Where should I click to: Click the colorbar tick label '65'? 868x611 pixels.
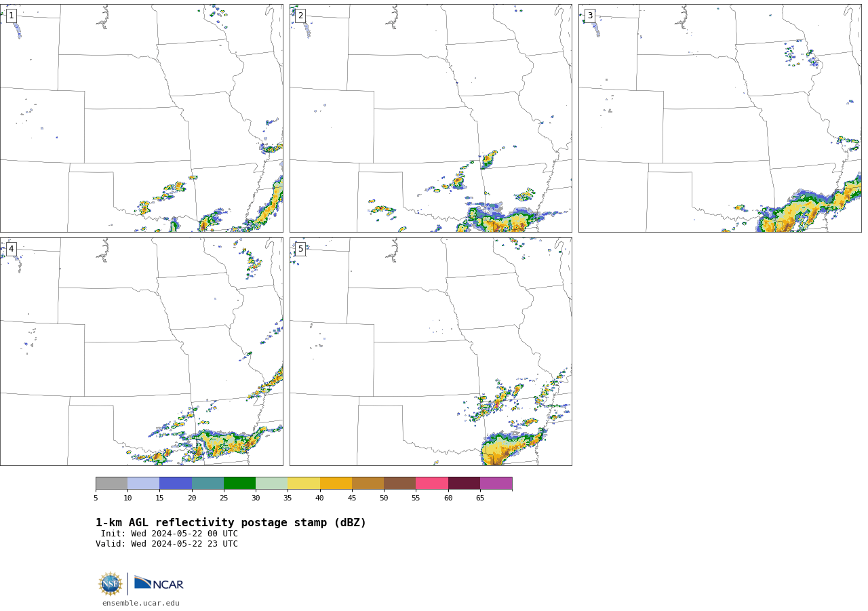coord(480,498)
